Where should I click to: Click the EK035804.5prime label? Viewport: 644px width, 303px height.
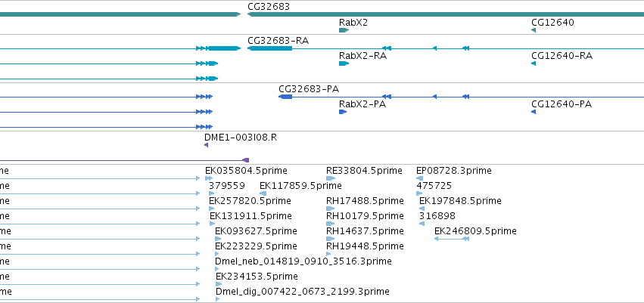(246, 171)
